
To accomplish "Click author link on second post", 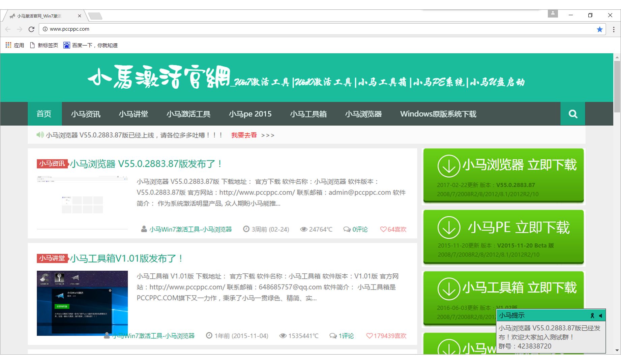I will pos(153,336).
